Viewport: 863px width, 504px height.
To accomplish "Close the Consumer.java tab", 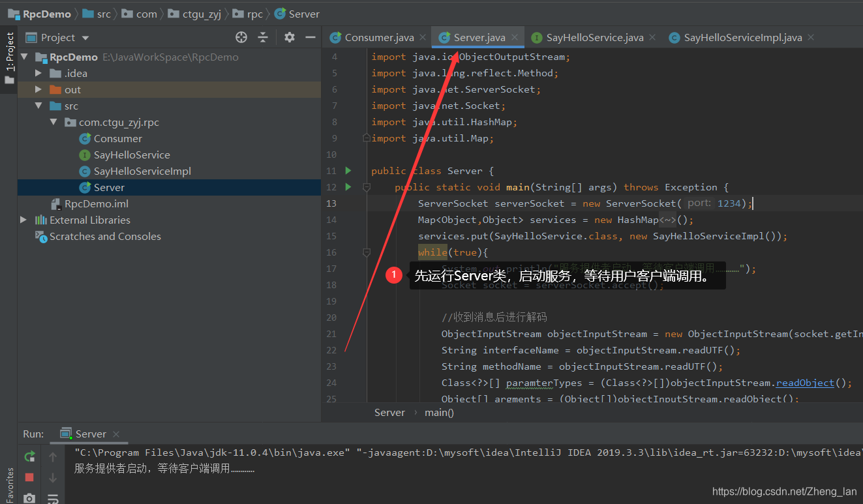I will [x=423, y=38].
